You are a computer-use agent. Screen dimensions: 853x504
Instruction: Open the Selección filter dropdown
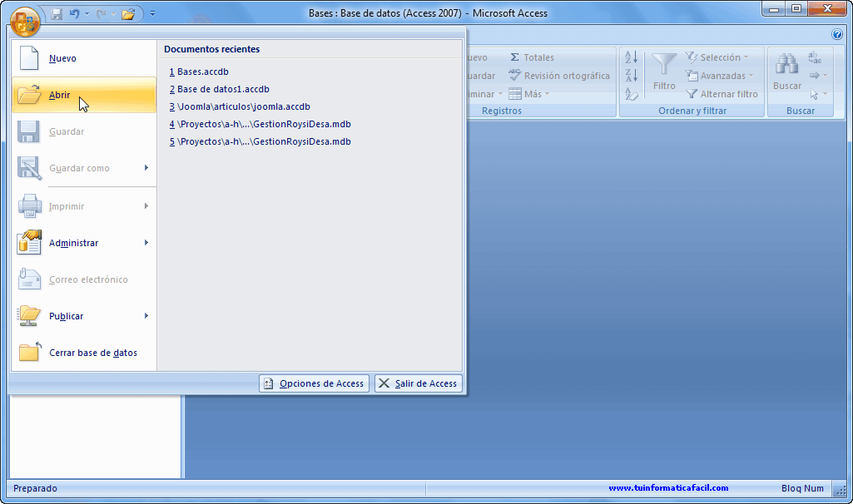(717, 57)
